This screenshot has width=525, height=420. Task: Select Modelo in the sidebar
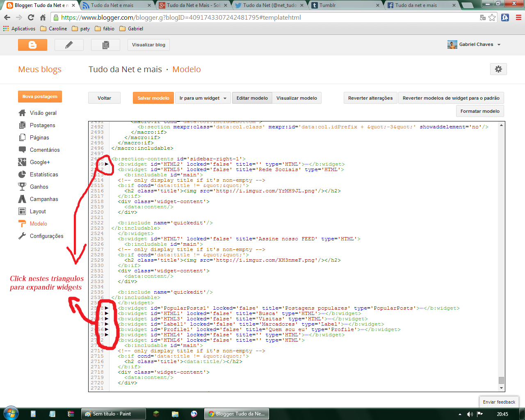tap(39, 224)
